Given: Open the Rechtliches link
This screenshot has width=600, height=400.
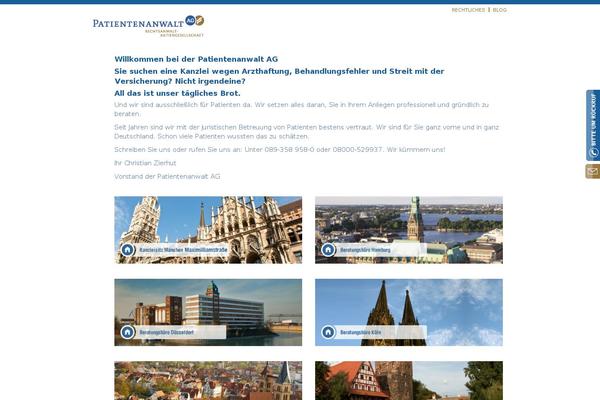Looking at the screenshot, I should point(468,10).
